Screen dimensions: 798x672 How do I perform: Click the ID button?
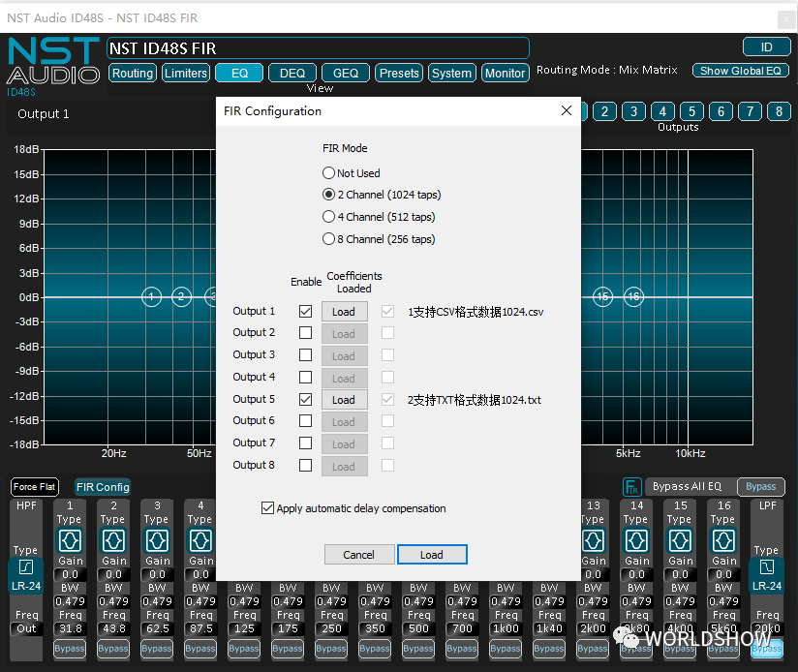pyautogui.click(x=766, y=47)
